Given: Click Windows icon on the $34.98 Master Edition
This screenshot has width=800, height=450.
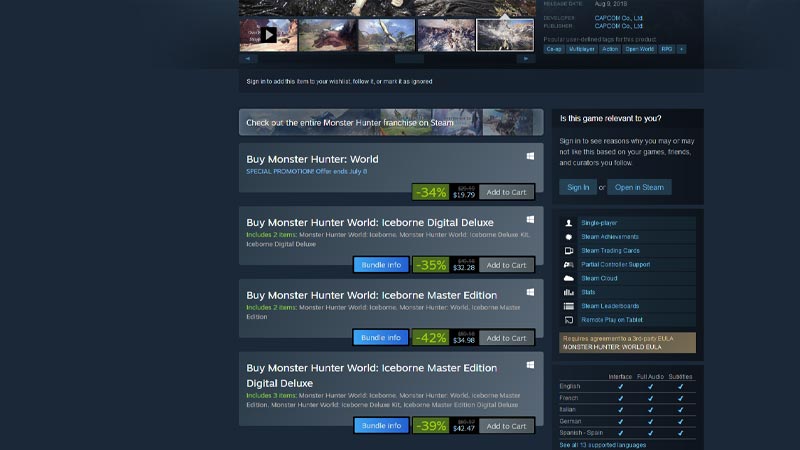Looking at the screenshot, I should [x=531, y=292].
